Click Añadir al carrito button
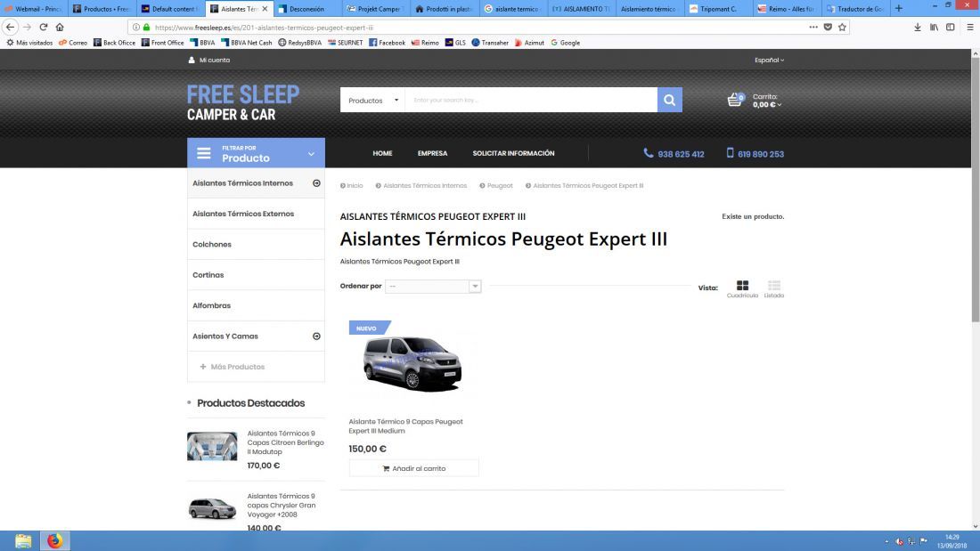Viewport: 980px width, 551px height. (413, 468)
